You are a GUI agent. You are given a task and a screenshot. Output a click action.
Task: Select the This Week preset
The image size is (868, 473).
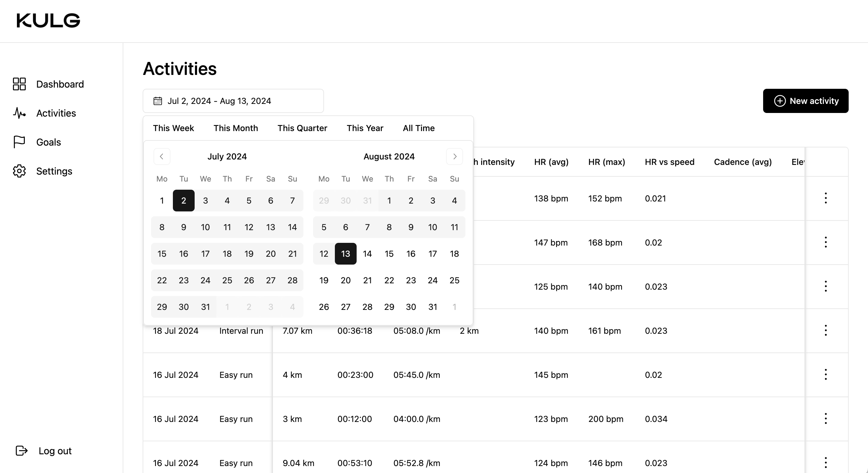click(173, 128)
